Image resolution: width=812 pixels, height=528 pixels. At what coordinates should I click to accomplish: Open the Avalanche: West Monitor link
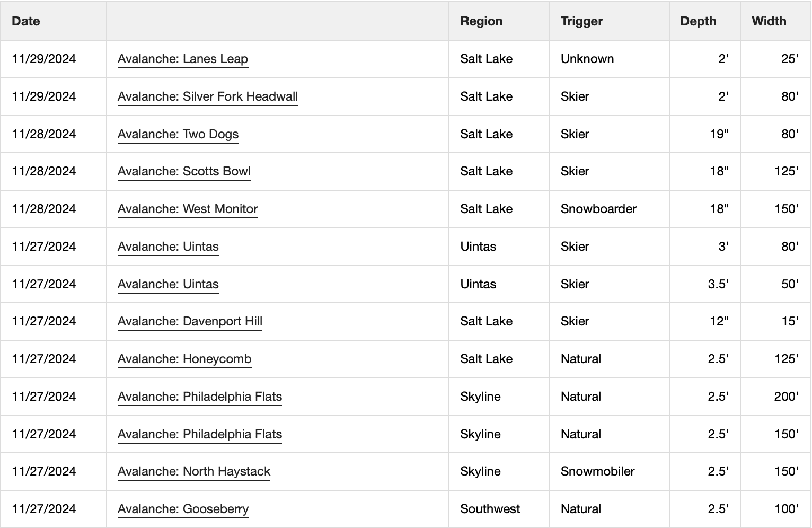(x=188, y=209)
